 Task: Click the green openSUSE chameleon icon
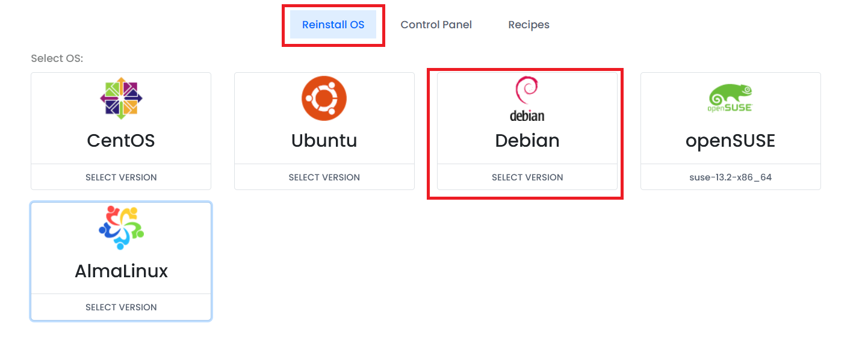pos(730,94)
